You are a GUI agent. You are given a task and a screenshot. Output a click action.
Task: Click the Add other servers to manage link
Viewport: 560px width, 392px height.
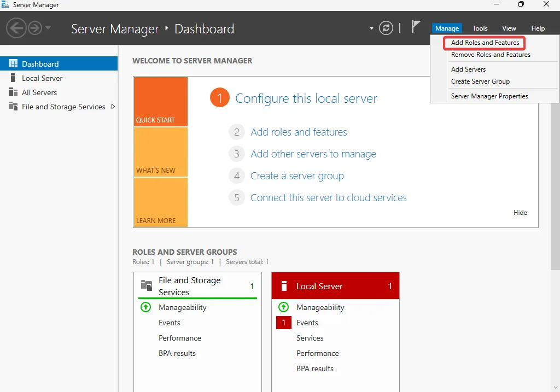313,154
